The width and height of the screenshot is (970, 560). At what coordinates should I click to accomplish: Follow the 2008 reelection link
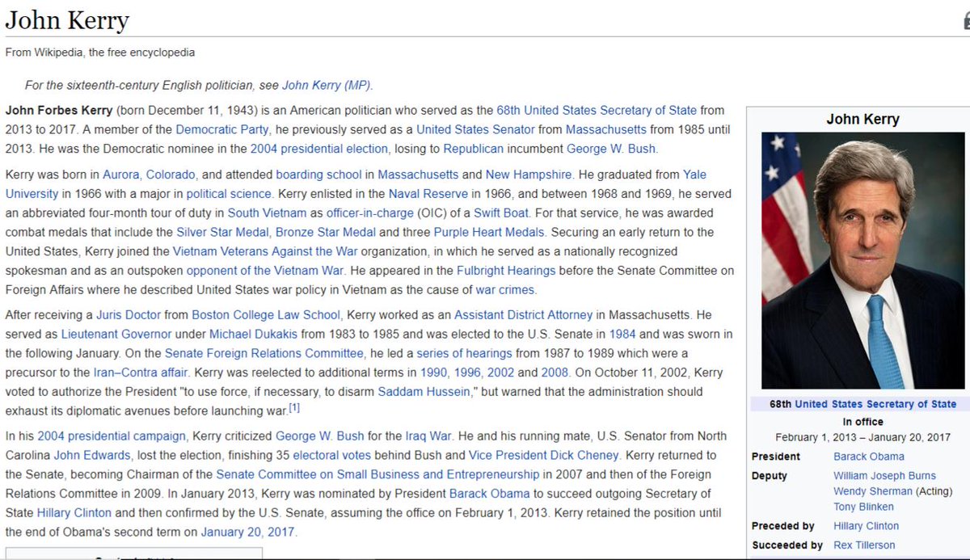click(555, 373)
